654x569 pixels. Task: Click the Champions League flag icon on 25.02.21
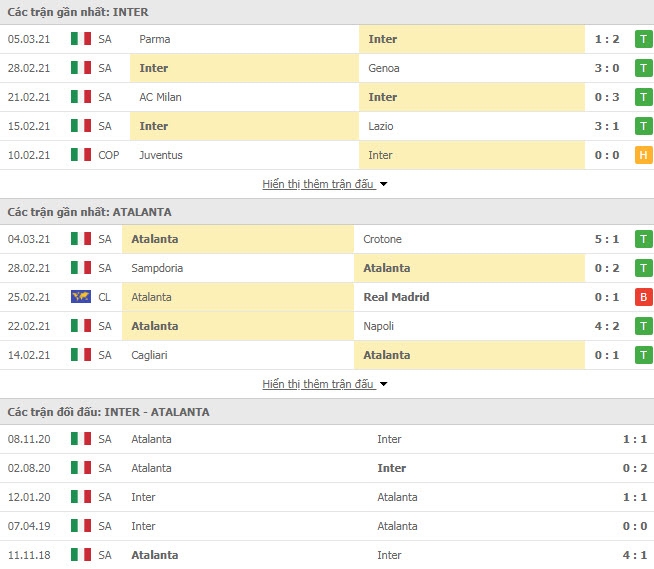81,297
